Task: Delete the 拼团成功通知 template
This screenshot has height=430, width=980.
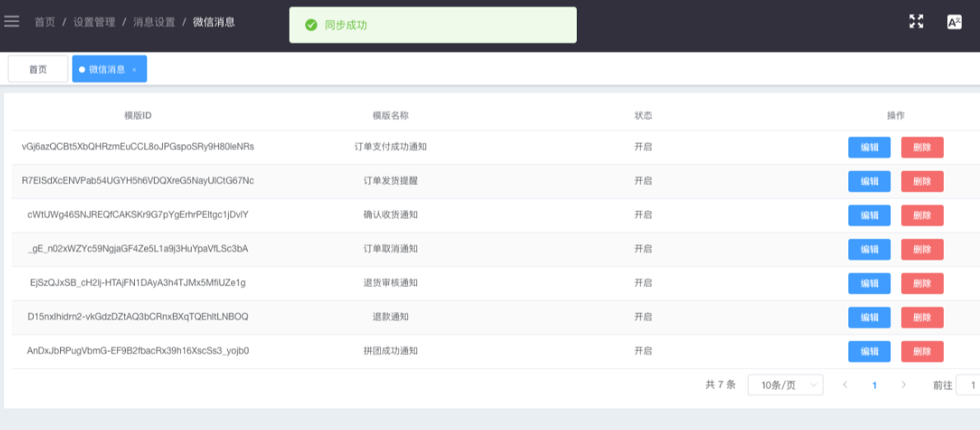Action: coord(922,351)
